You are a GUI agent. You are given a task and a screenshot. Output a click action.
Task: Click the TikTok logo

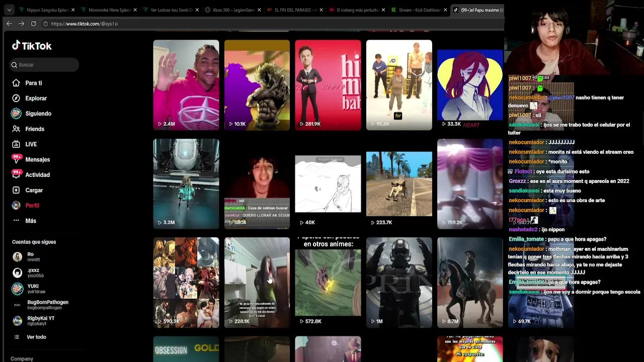[32, 46]
